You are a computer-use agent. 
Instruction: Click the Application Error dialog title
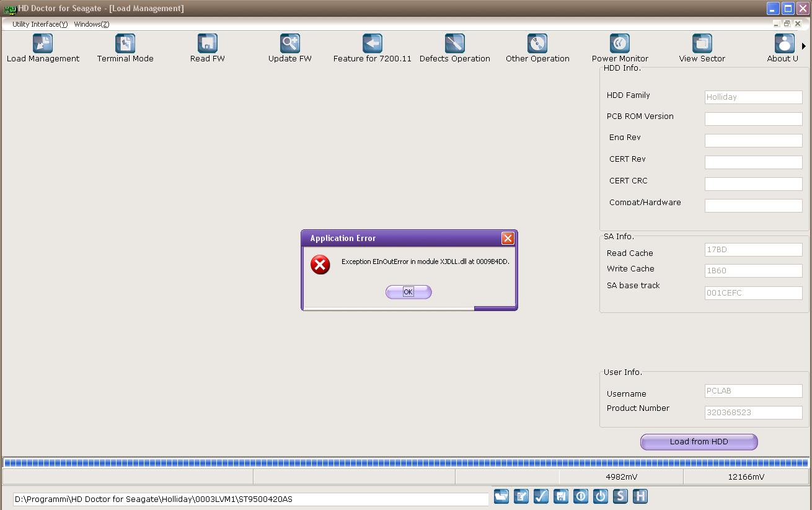click(343, 238)
